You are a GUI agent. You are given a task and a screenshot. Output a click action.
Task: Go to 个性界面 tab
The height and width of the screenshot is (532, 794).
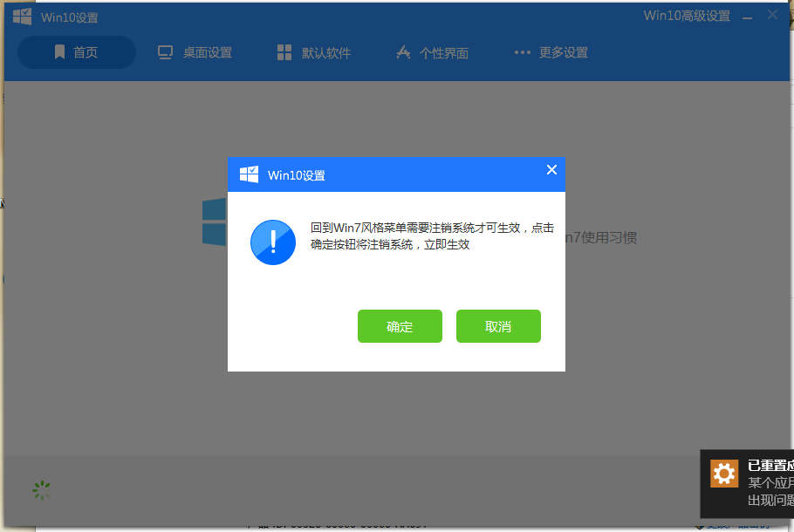[x=432, y=52]
